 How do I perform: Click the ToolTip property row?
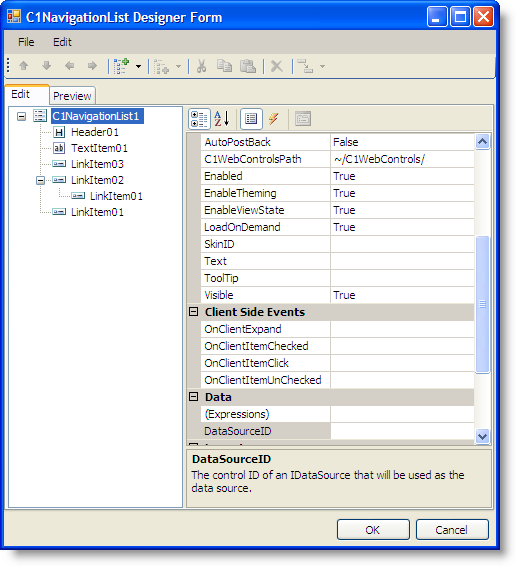pyautogui.click(x=337, y=278)
